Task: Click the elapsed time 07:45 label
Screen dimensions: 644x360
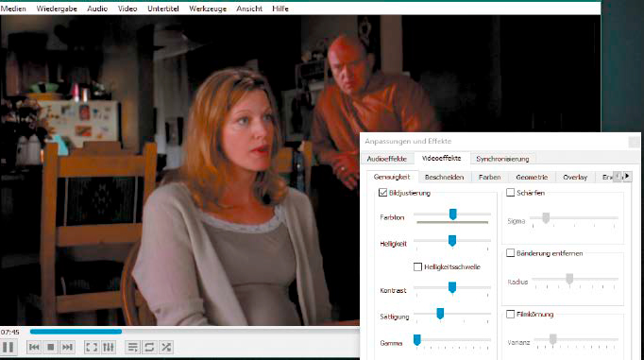Action: [x=10, y=332]
